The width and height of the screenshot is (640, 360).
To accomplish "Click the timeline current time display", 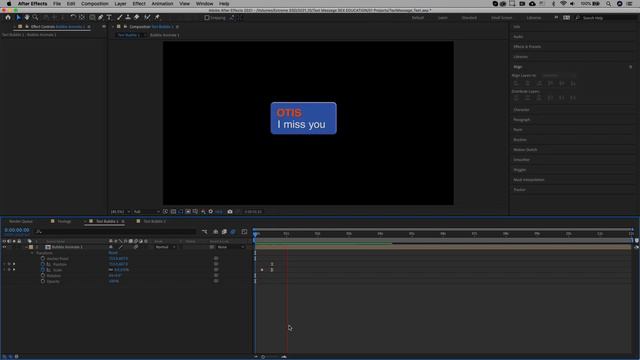I will [17, 230].
